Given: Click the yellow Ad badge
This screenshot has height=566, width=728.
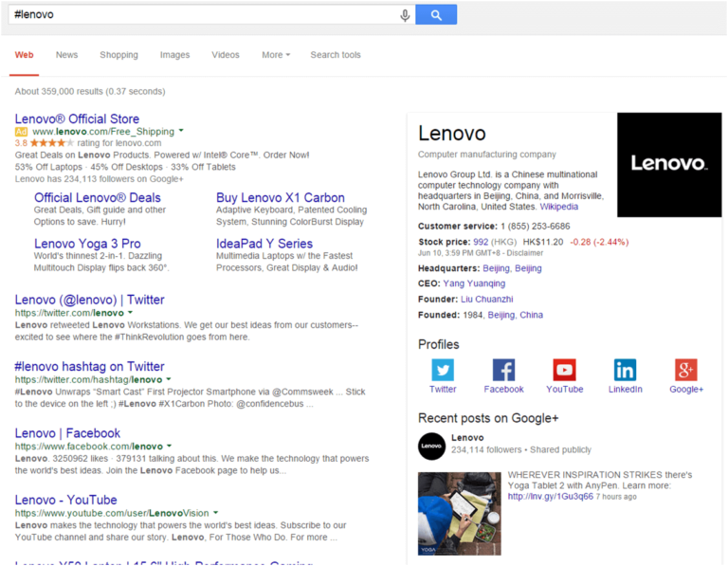Looking at the screenshot, I should [x=21, y=132].
